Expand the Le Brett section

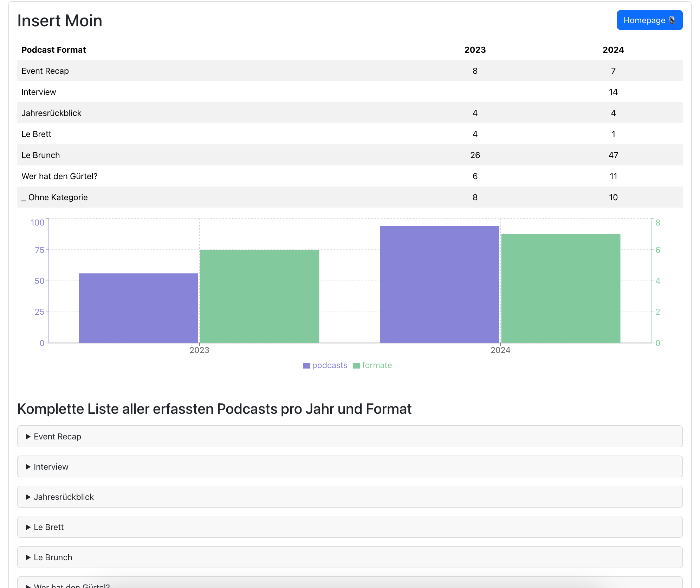48,527
